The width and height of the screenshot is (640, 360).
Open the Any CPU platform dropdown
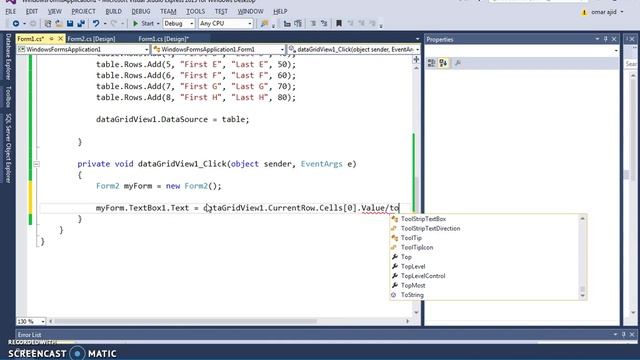(226, 24)
